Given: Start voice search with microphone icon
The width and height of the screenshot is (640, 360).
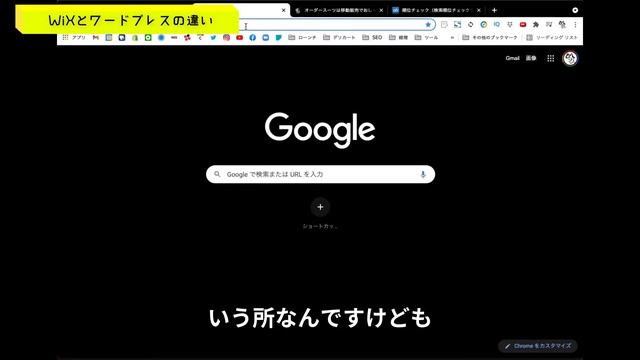Looking at the screenshot, I should coord(423,174).
